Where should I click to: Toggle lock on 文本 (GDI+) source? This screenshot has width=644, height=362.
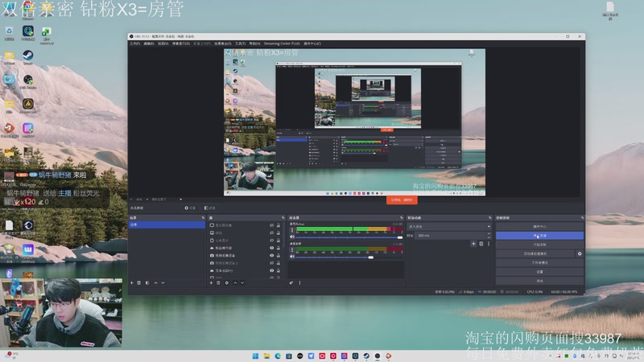click(x=279, y=271)
